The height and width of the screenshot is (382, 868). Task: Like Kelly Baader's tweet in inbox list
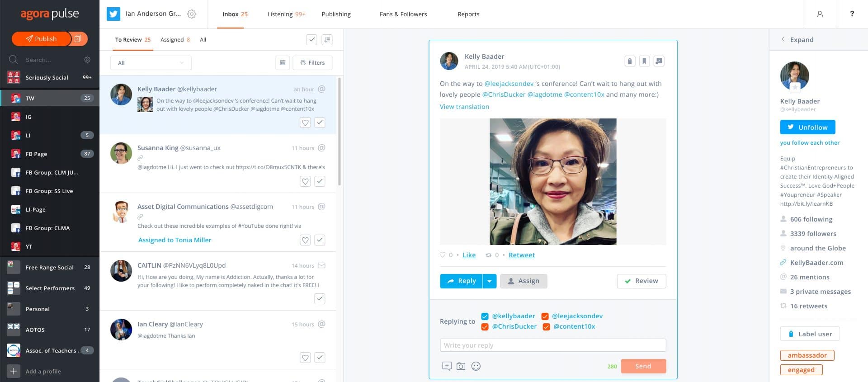[305, 123]
